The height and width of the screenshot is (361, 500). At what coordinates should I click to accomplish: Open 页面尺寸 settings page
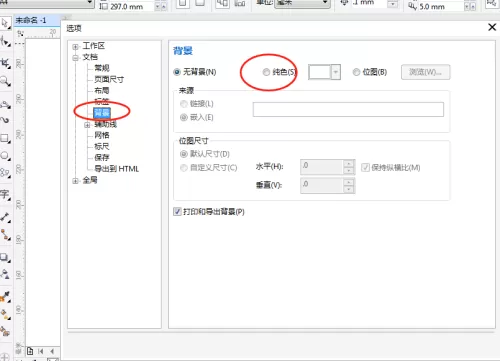click(109, 79)
